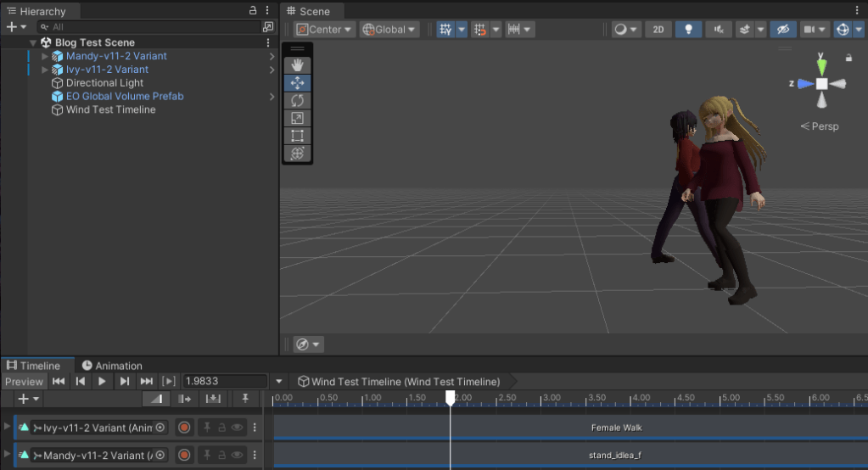Viewport: 868px width, 470px height.
Task: Toggle the orientation gizmo lock icon
Action: tap(848, 57)
